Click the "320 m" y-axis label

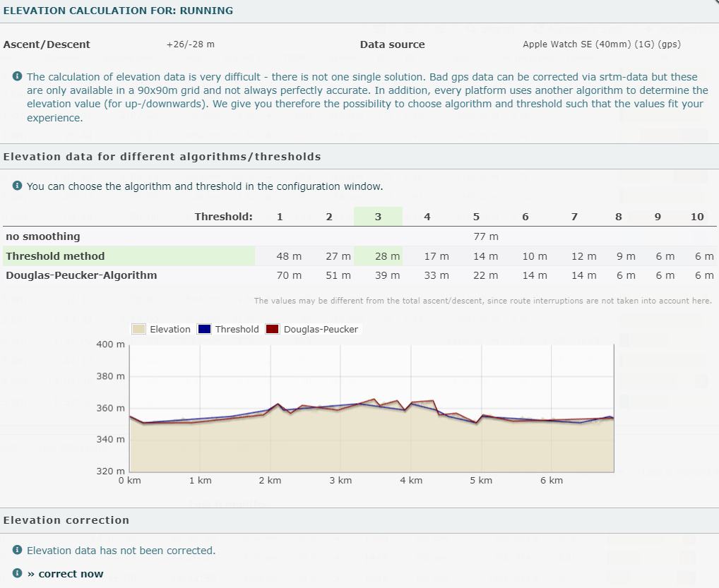click(110, 471)
